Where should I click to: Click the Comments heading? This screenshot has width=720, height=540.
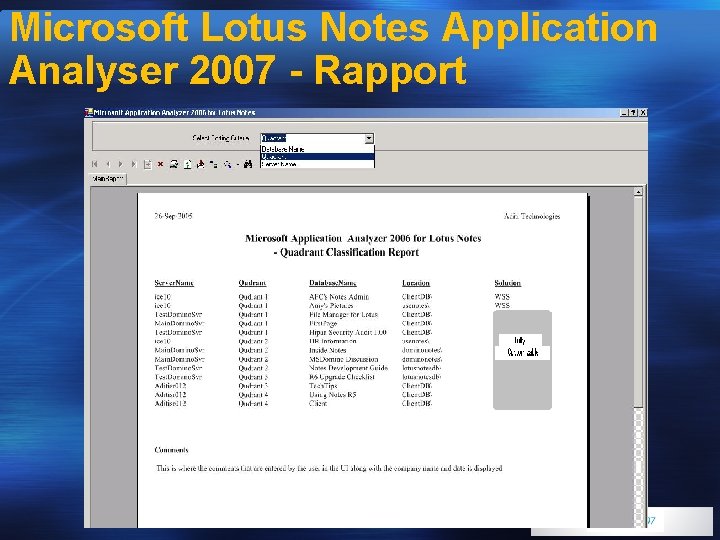pos(171,450)
